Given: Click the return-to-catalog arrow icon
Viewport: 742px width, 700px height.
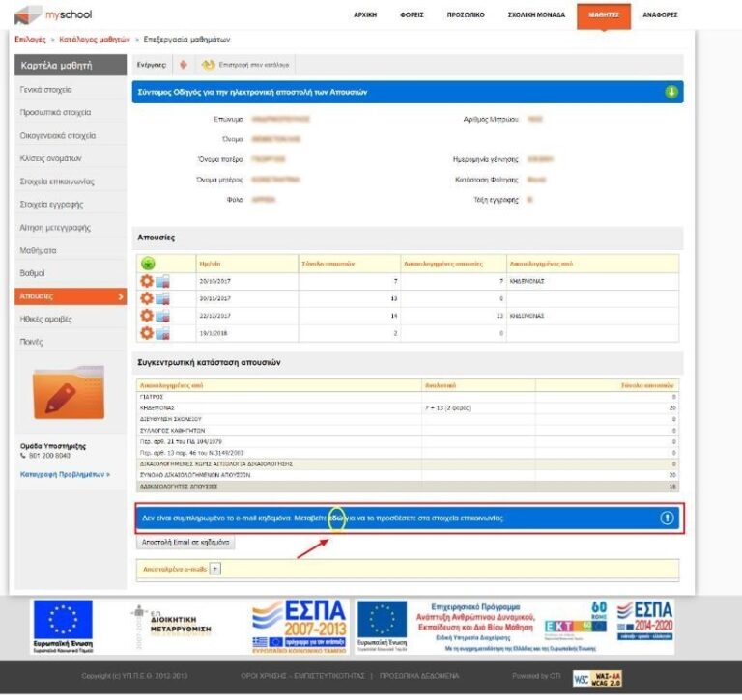Looking at the screenshot, I should [208, 65].
